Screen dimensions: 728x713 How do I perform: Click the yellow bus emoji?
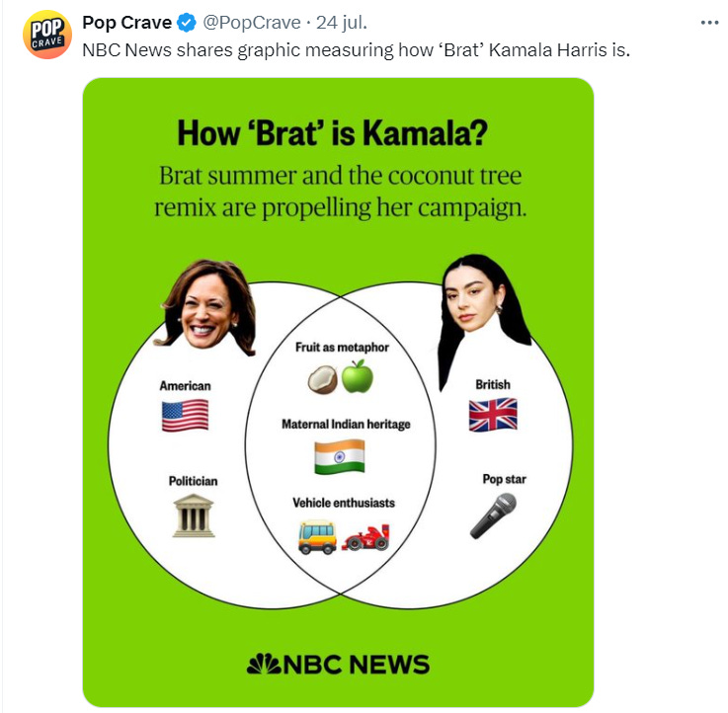click(x=317, y=537)
